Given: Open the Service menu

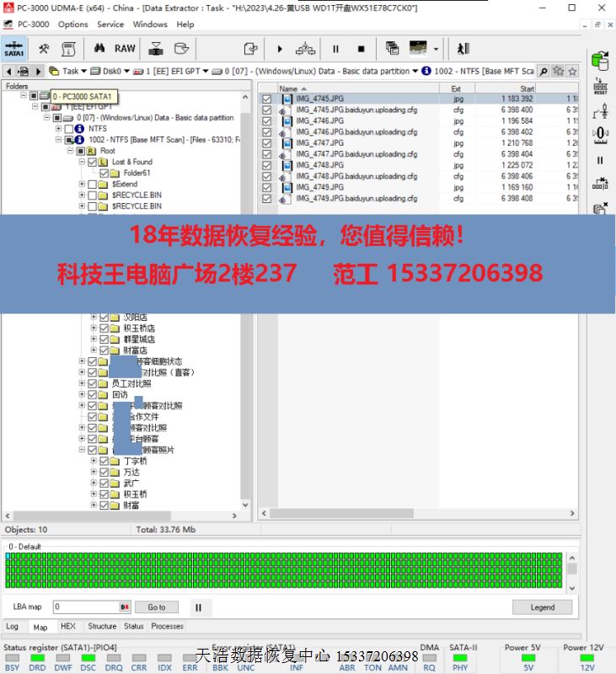Looking at the screenshot, I should click(110, 24).
